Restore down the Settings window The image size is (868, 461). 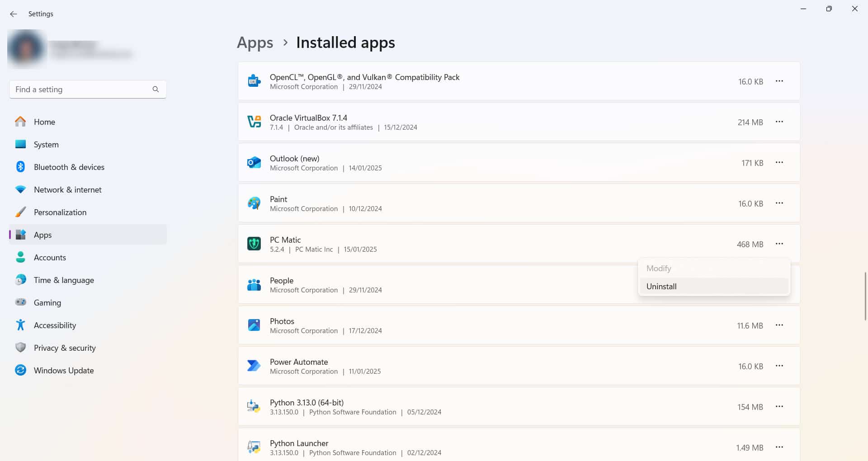[x=829, y=9]
